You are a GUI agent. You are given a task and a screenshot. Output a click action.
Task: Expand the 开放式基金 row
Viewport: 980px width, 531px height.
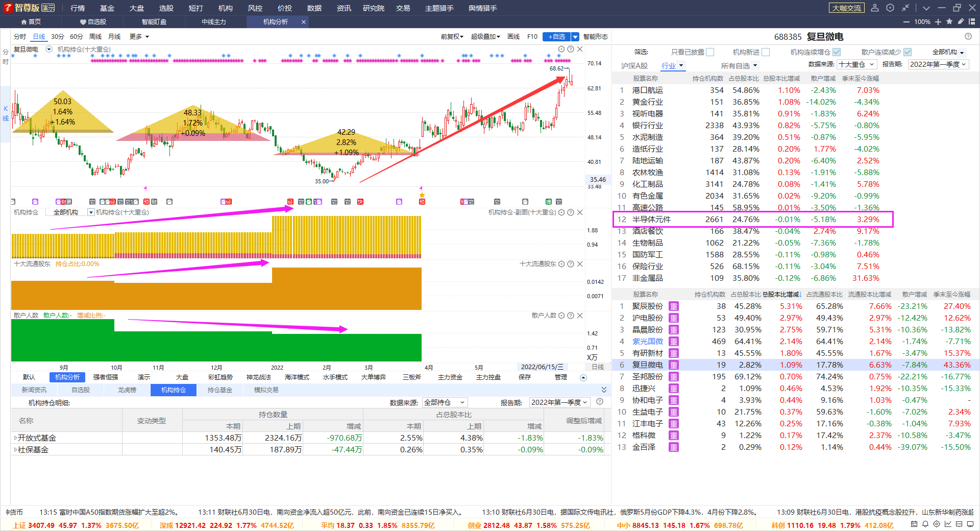[x=15, y=438]
